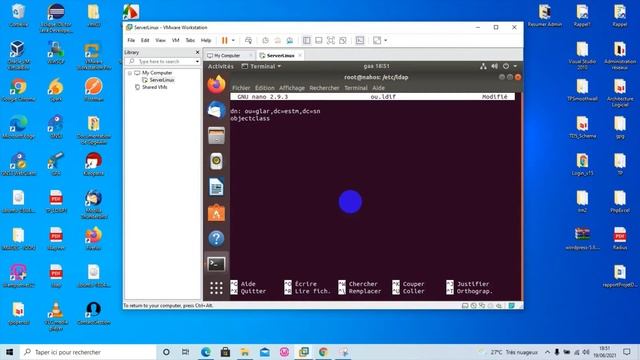Open the terminal Affichage menu
Viewport: 640px width, 360px height.
292,88
